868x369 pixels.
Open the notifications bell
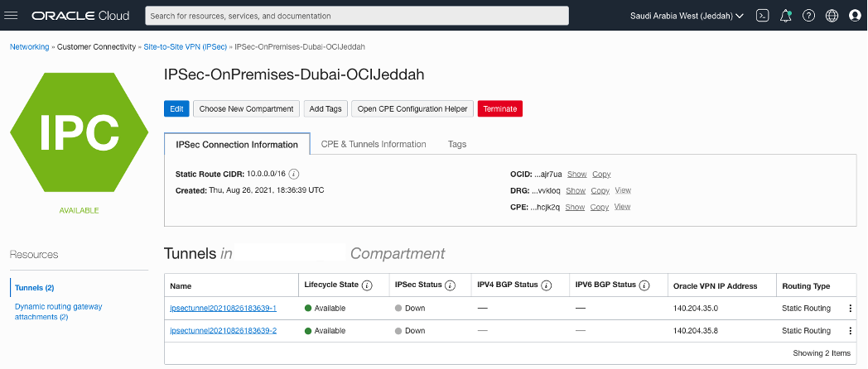coord(785,16)
